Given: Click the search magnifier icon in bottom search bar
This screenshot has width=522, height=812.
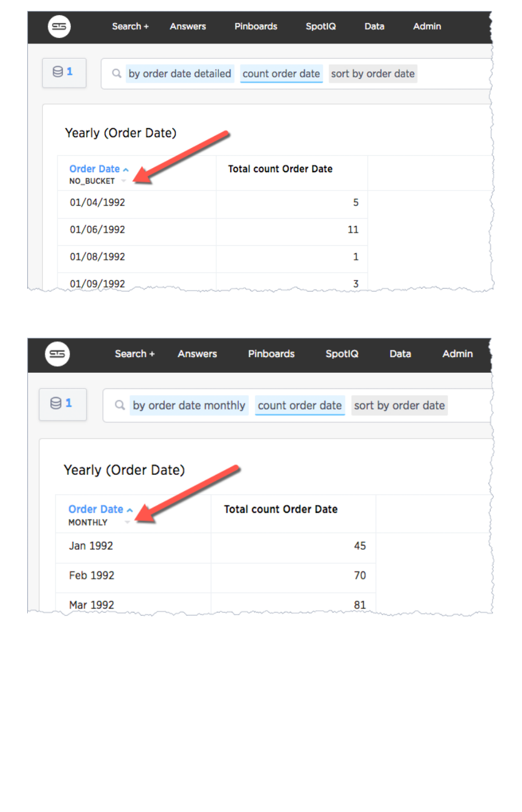Looking at the screenshot, I should pyautogui.click(x=120, y=405).
